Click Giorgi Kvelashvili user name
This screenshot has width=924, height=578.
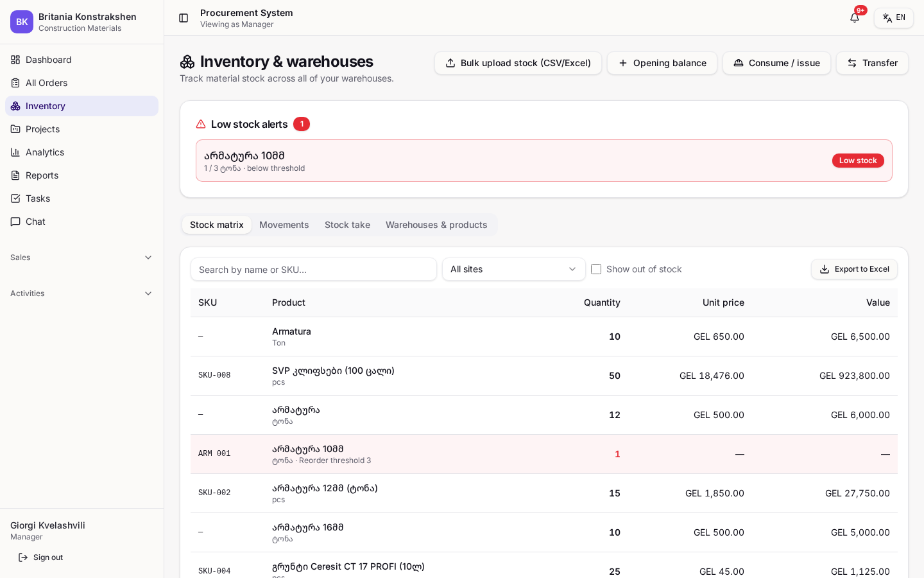pos(47,525)
